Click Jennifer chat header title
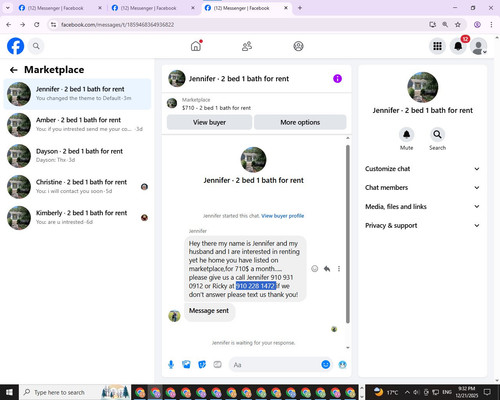This screenshot has width=500, height=400. (x=239, y=79)
